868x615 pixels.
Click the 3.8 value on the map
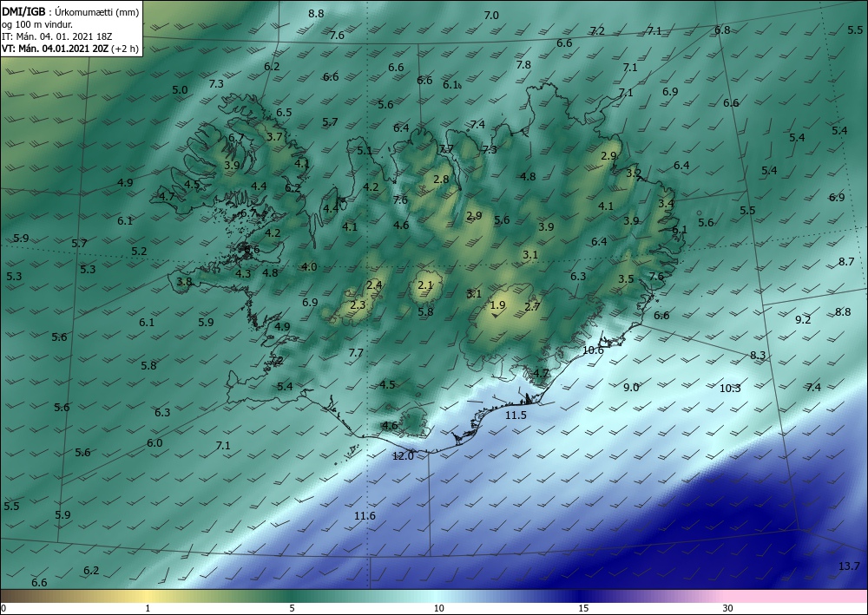coord(184,282)
